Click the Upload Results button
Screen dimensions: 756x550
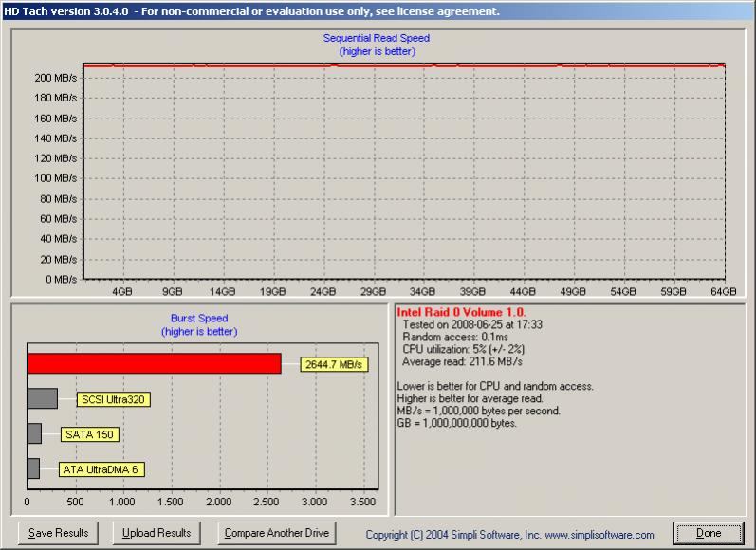pos(157,533)
